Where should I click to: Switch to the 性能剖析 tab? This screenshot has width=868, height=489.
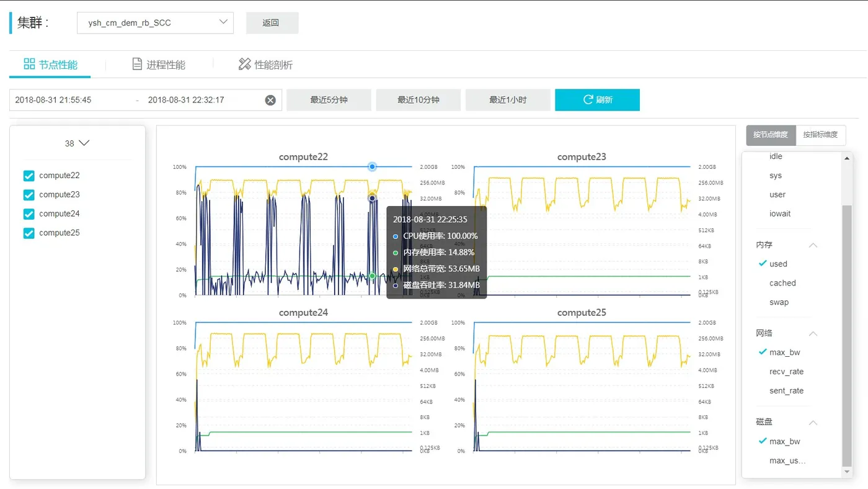click(265, 65)
